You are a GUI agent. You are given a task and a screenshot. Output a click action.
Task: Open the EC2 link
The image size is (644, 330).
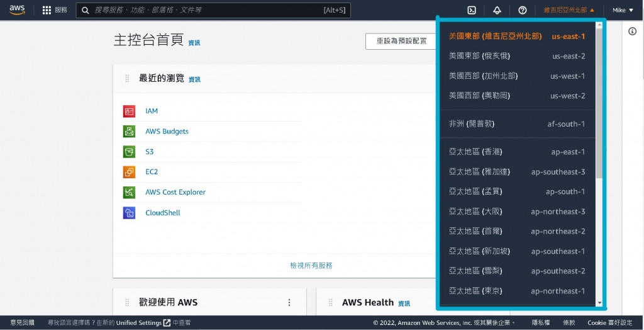click(x=152, y=171)
